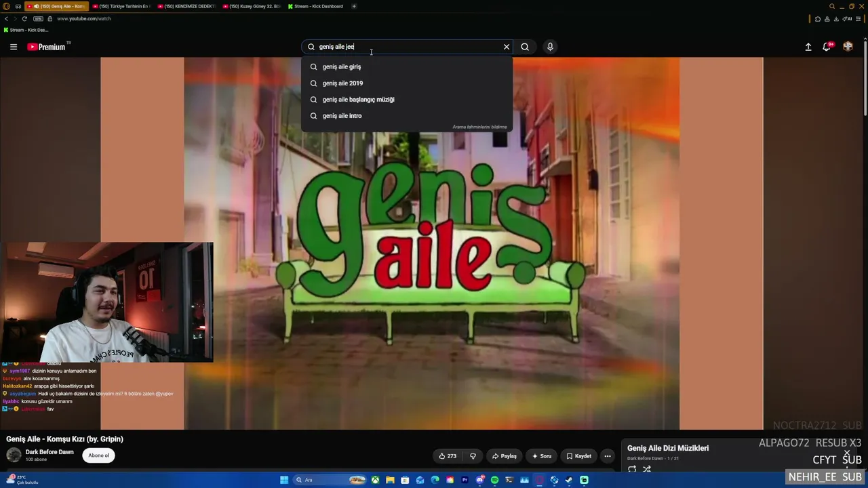Share video with Paylaş button

click(x=505, y=456)
